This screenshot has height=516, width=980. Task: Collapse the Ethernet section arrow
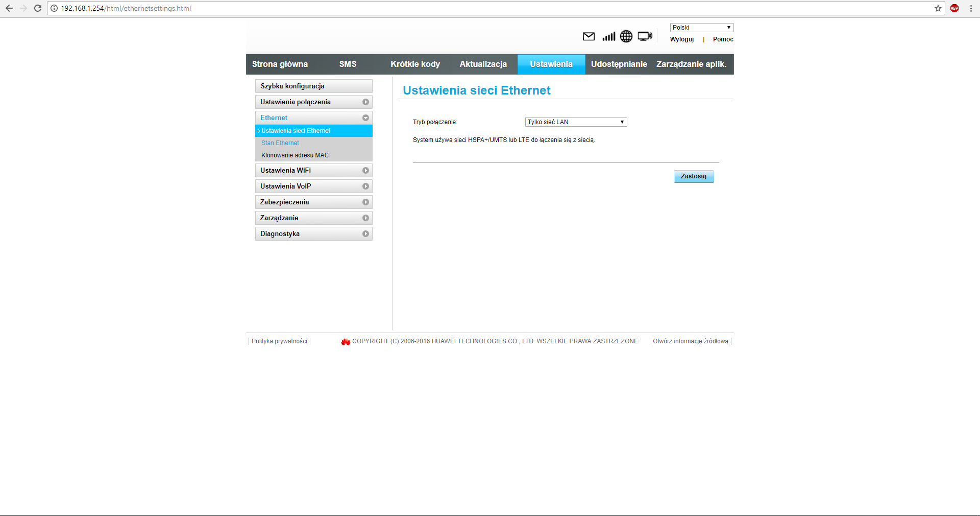click(x=365, y=118)
